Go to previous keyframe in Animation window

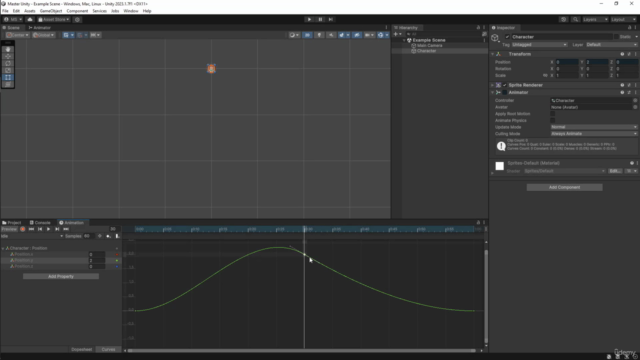tap(40, 229)
